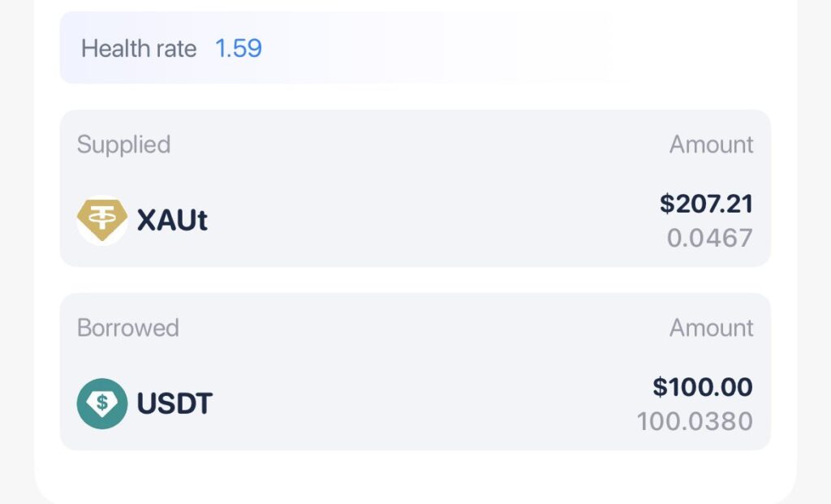Viewport: 831px width, 504px height.
Task: Select the XAUt asset name
Action: pos(172,220)
